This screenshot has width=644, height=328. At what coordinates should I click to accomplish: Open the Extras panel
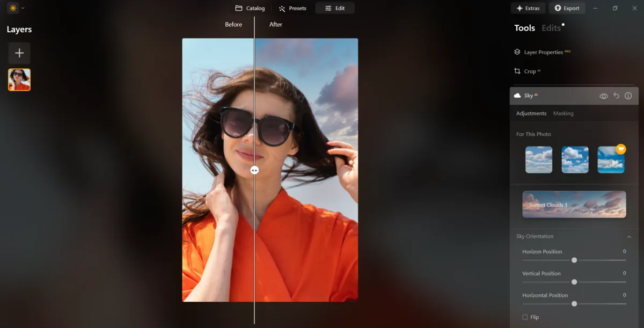click(x=528, y=8)
